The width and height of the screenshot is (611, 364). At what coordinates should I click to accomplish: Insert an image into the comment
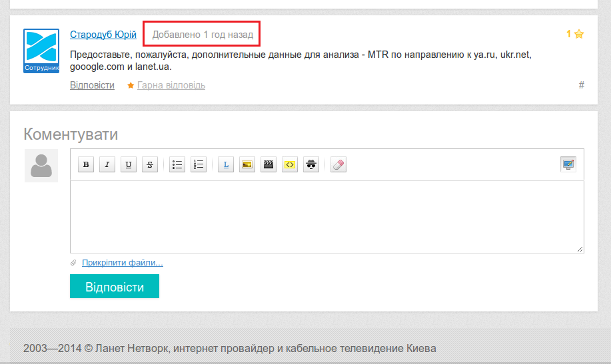pyautogui.click(x=247, y=165)
